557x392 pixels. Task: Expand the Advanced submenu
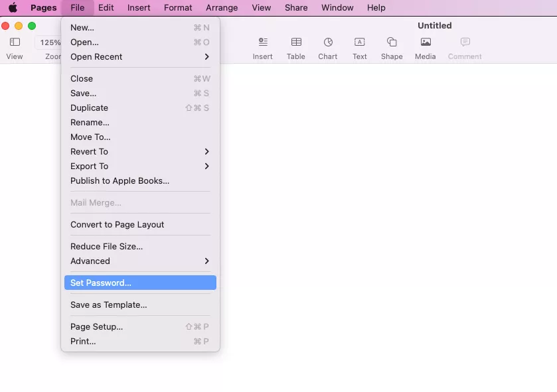(x=140, y=261)
